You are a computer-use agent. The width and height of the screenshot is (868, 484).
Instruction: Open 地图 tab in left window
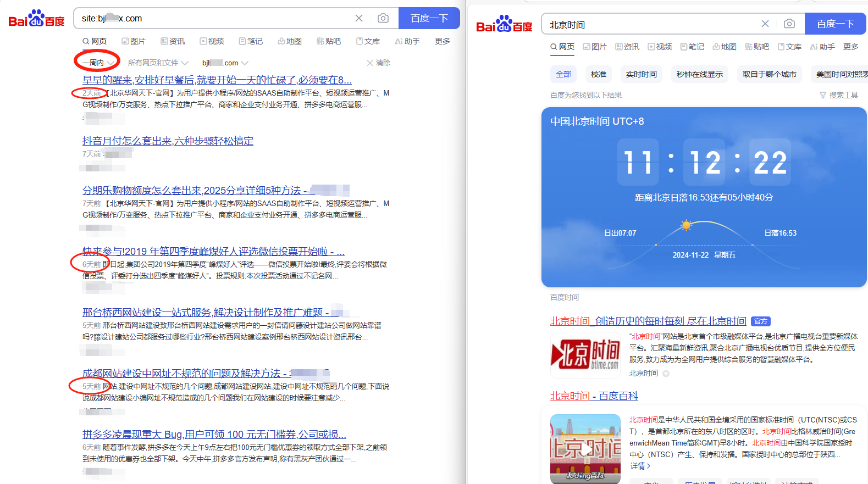click(x=290, y=41)
